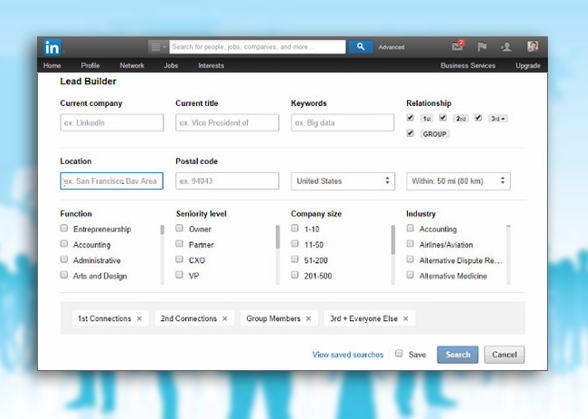
Task: Check the 51-200 company size checkbox
Action: click(295, 259)
